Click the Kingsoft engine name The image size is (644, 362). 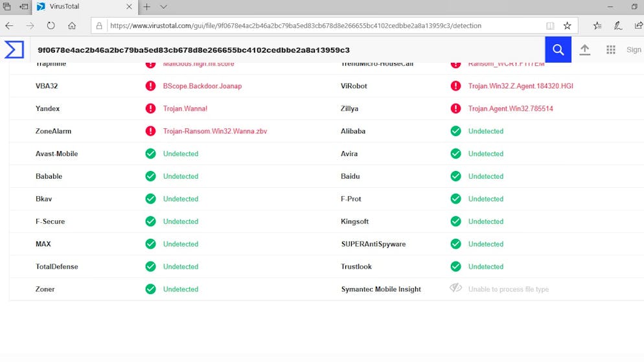(x=355, y=221)
